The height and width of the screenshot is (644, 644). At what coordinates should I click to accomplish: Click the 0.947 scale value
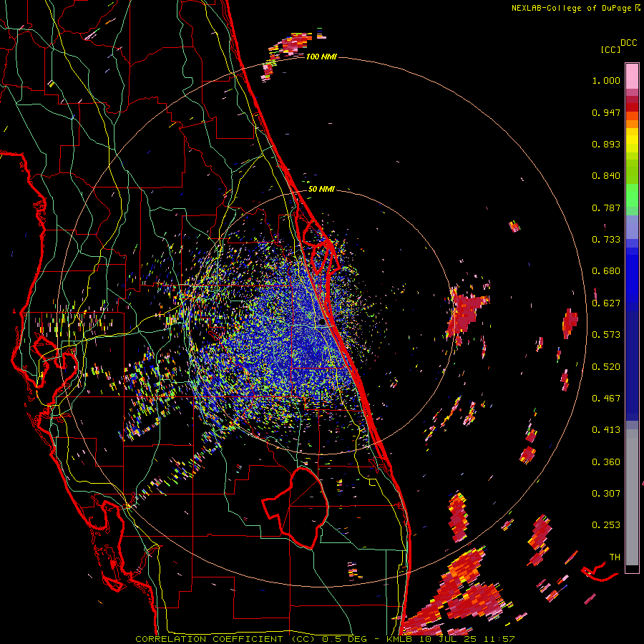tap(606, 112)
